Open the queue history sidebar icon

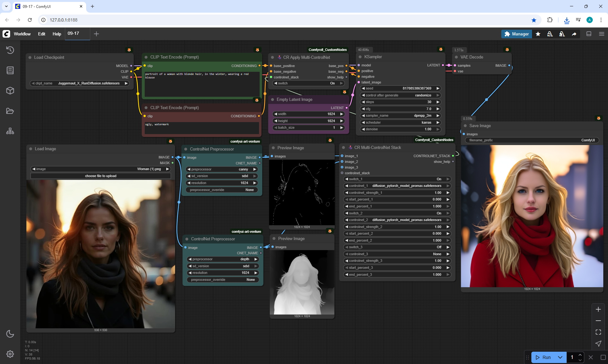[10, 50]
